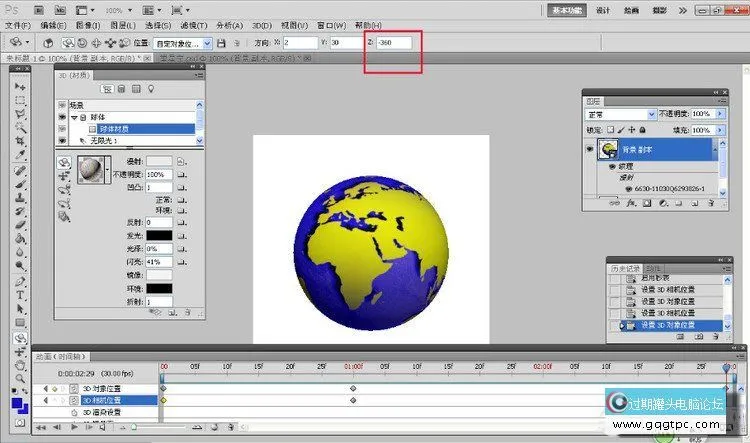Filter the 3D panel by lights (bulb icon)
This screenshot has height=443, width=750.
click(151, 88)
